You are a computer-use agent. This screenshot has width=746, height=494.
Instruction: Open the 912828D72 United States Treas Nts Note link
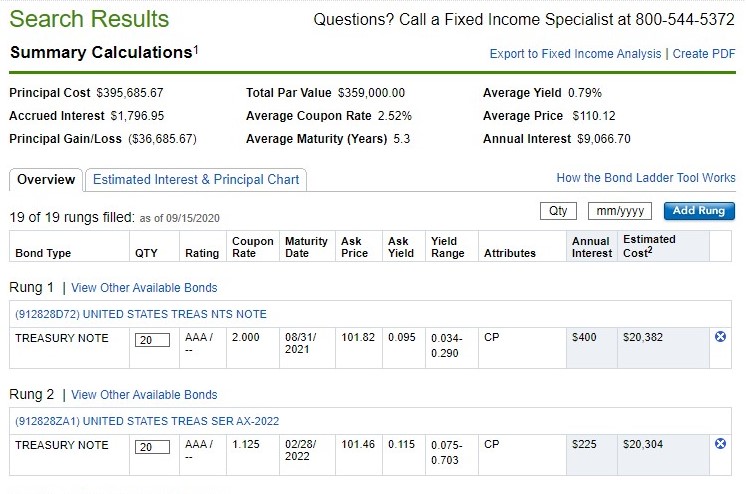pyautogui.click(x=141, y=314)
